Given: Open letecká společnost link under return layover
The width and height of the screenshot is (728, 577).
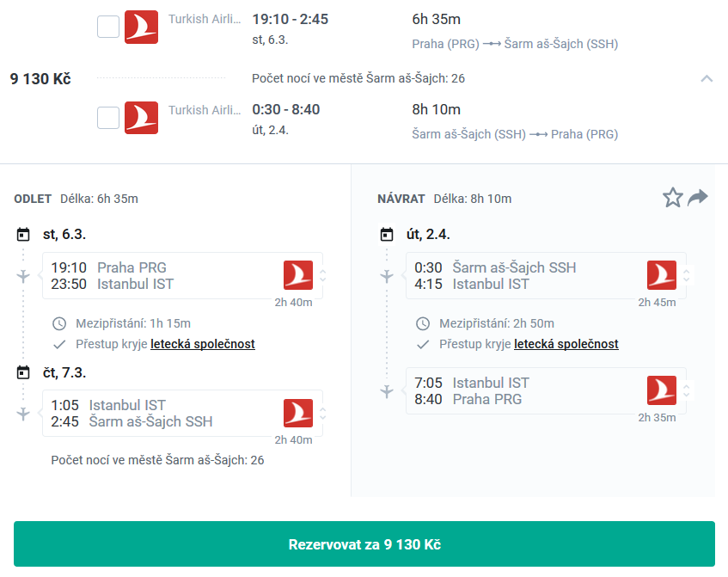Looking at the screenshot, I should [566, 344].
